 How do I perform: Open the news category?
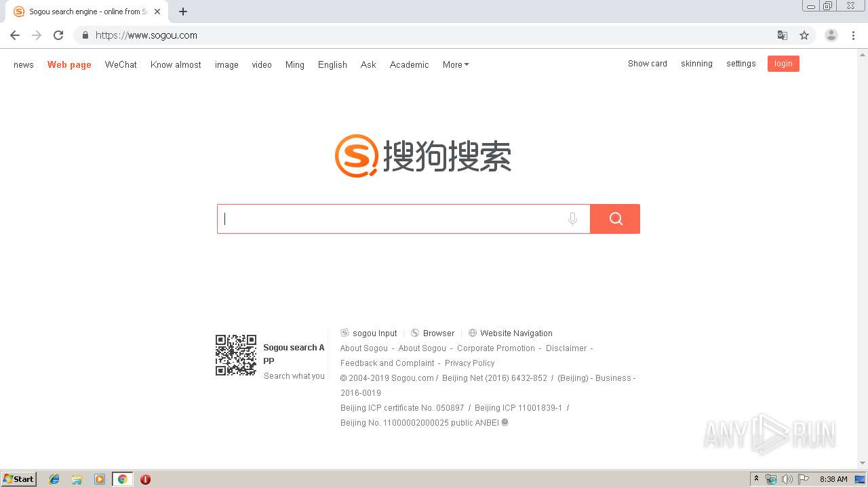pos(24,64)
